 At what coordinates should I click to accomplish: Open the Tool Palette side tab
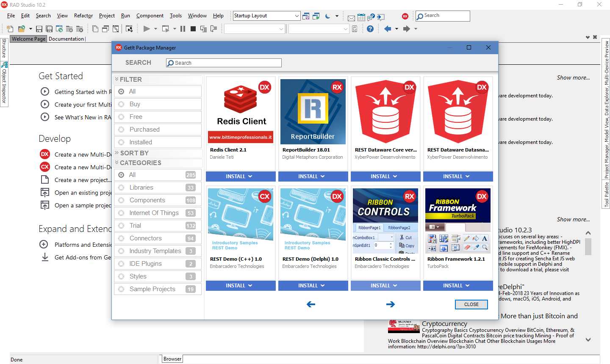tap(606, 194)
